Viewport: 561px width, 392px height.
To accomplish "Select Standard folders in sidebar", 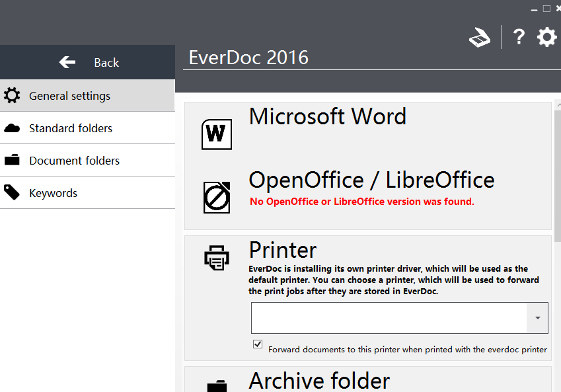I will tap(71, 128).
